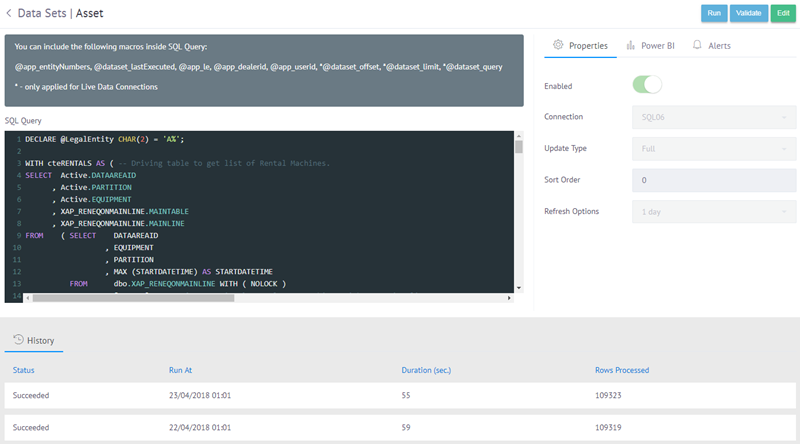This screenshot has width=800, height=445.
Task: Click the back arrow beside Data Sets
Action: pyautogui.click(x=9, y=14)
